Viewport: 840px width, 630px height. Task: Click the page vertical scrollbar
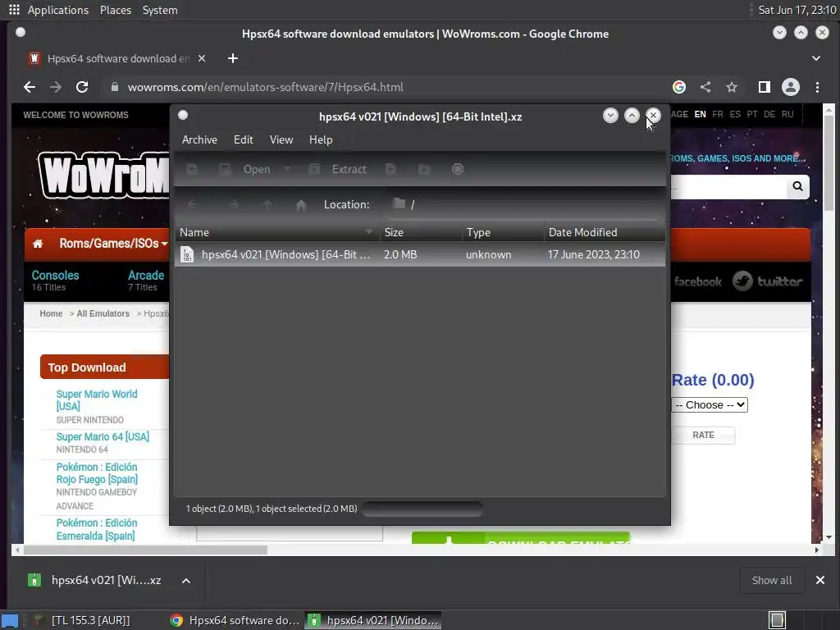pos(829,164)
